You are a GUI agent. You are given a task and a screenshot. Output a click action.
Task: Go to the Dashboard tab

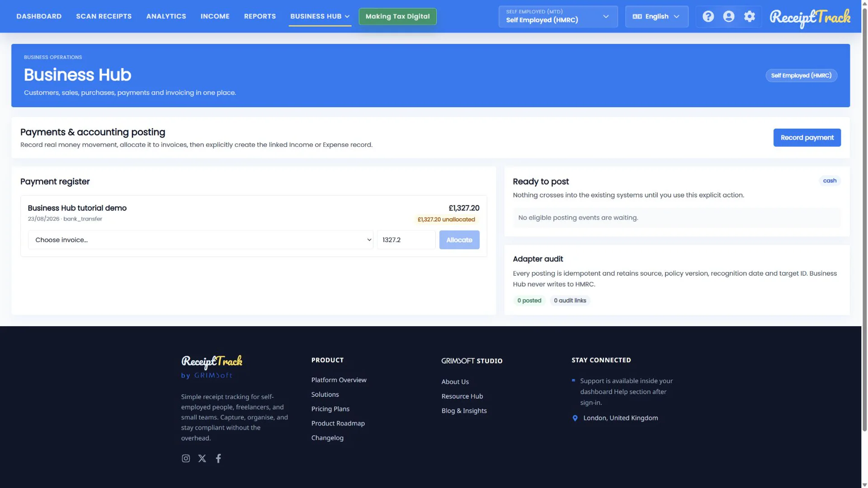(39, 16)
